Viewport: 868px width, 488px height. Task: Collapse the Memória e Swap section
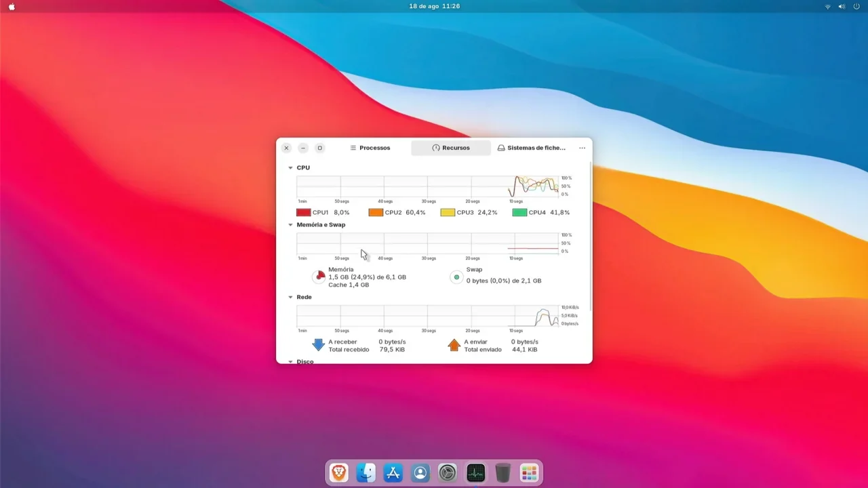tap(291, 224)
